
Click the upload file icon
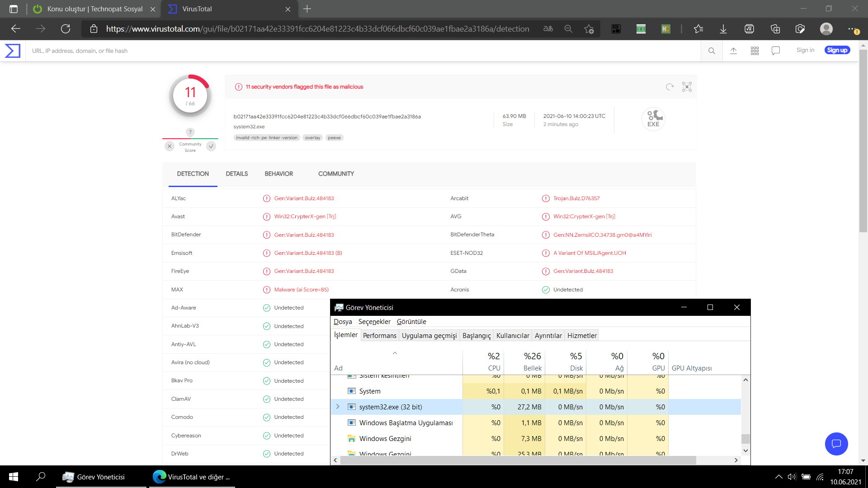click(733, 51)
